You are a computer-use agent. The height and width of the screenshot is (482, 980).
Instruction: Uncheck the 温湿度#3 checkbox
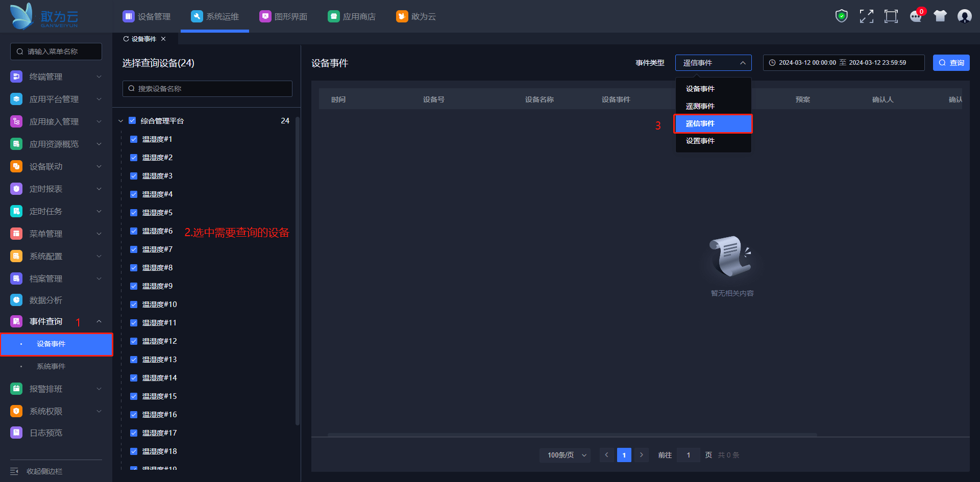pyautogui.click(x=134, y=176)
